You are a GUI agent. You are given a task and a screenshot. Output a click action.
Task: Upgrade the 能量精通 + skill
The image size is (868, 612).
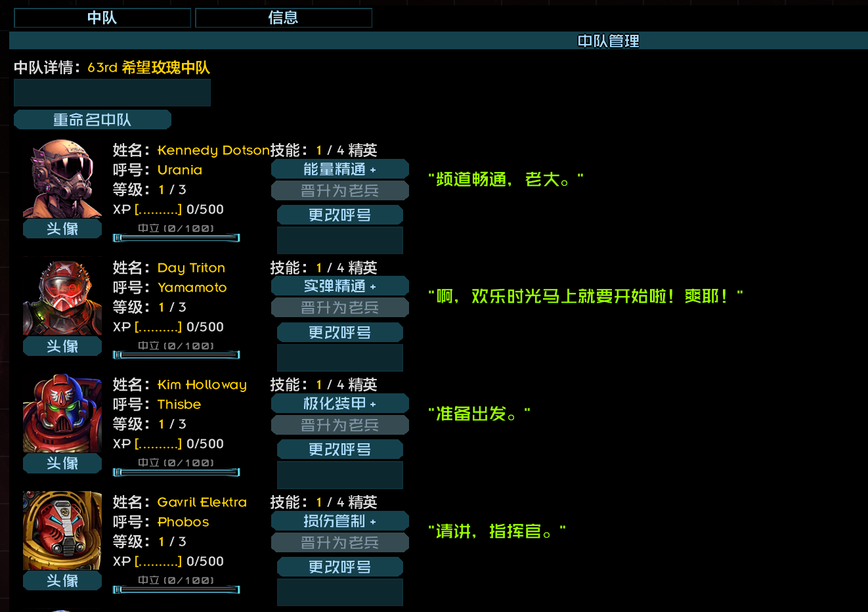[x=340, y=169]
